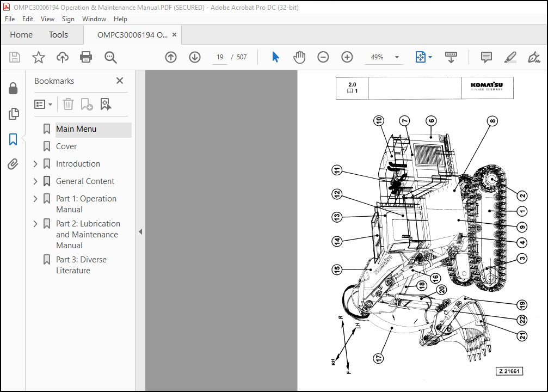The width and height of the screenshot is (548, 392).
Task: Select the OMPC30006194 document tab
Action: tap(132, 35)
